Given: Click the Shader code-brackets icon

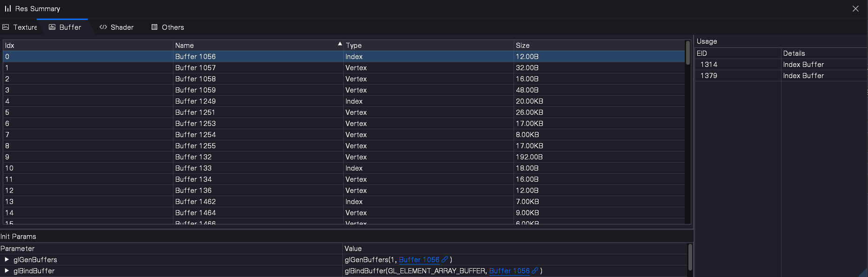Looking at the screenshot, I should [x=103, y=27].
